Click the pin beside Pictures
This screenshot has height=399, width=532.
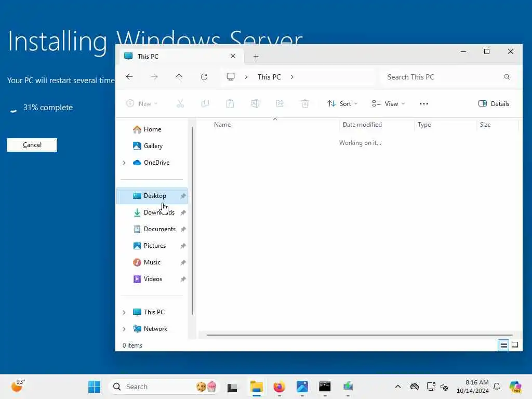click(183, 246)
